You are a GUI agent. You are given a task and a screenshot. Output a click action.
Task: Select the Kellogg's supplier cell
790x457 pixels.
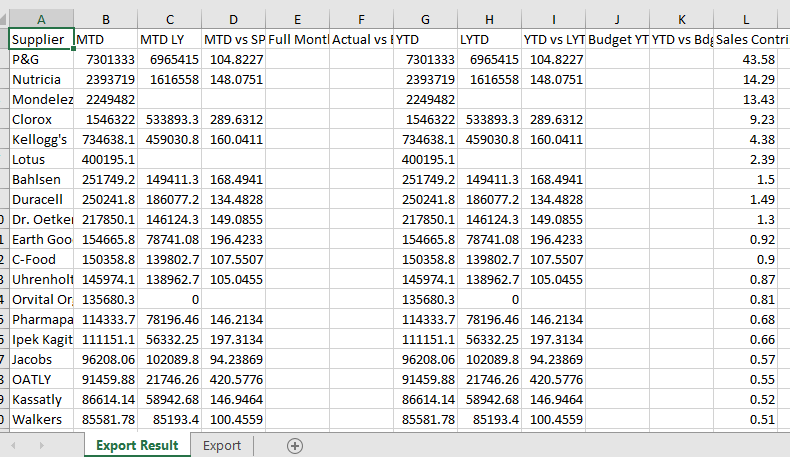coord(41,140)
